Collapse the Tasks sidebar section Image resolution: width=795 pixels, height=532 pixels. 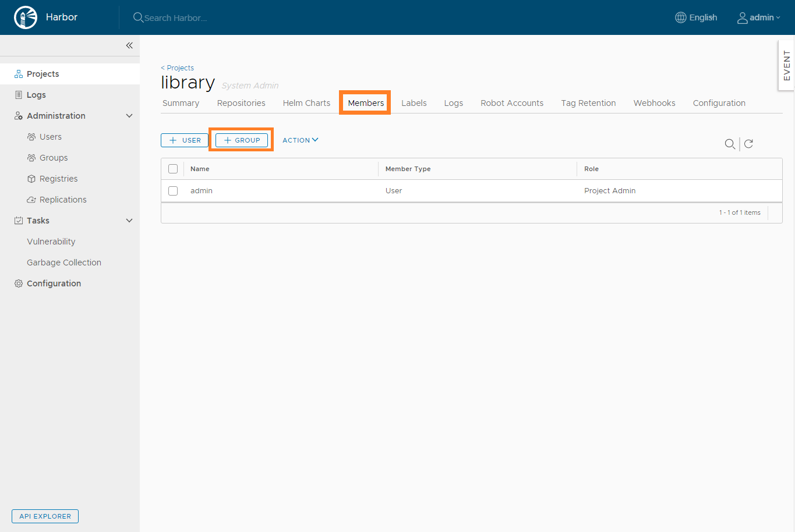click(x=129, y=221)
